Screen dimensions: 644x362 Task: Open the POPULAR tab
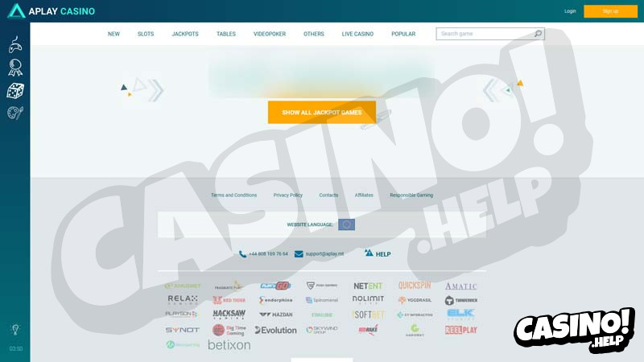[403, 34]
